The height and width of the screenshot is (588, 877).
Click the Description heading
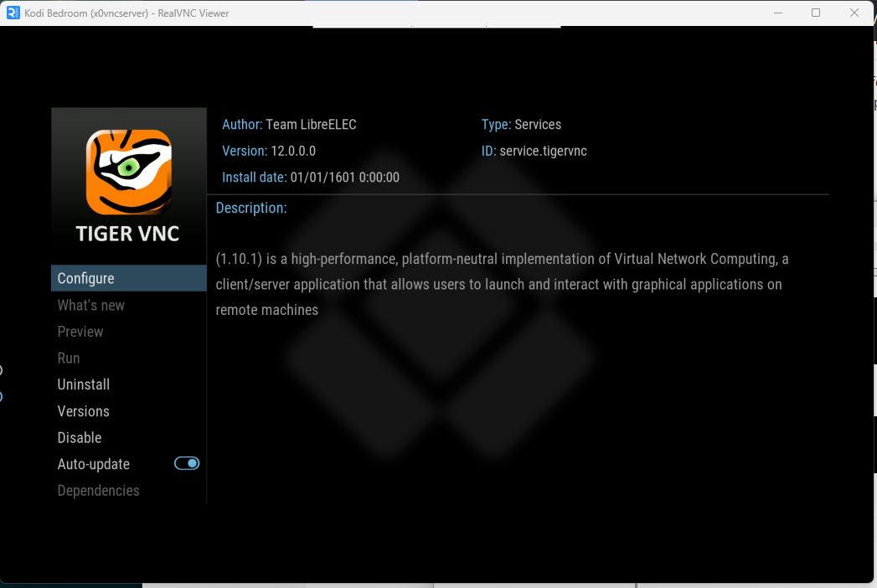(251, 208)
